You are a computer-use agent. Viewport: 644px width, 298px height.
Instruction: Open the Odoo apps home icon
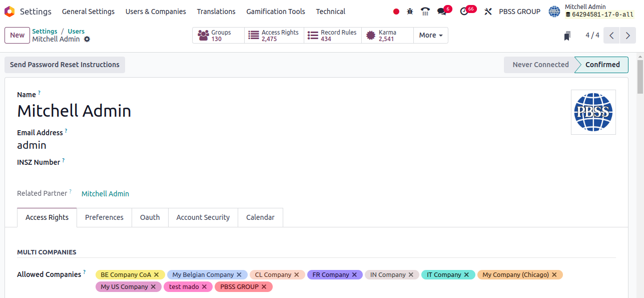click(9, 11)
